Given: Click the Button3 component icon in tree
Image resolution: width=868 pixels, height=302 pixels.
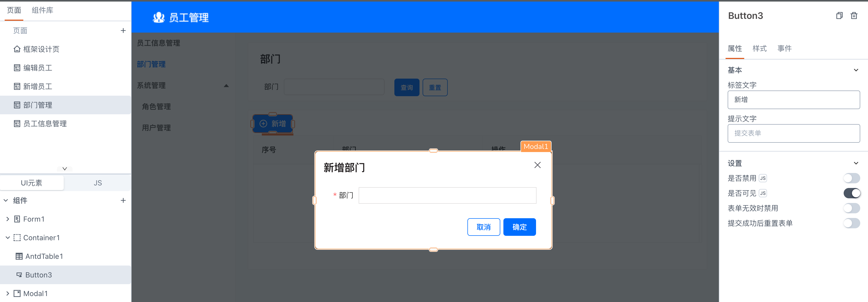Looking at the screenshot, I should coord(19,275).
